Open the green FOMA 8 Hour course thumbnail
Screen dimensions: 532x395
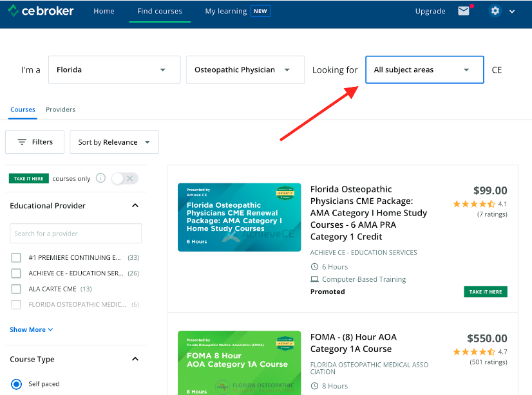[239, 363]
